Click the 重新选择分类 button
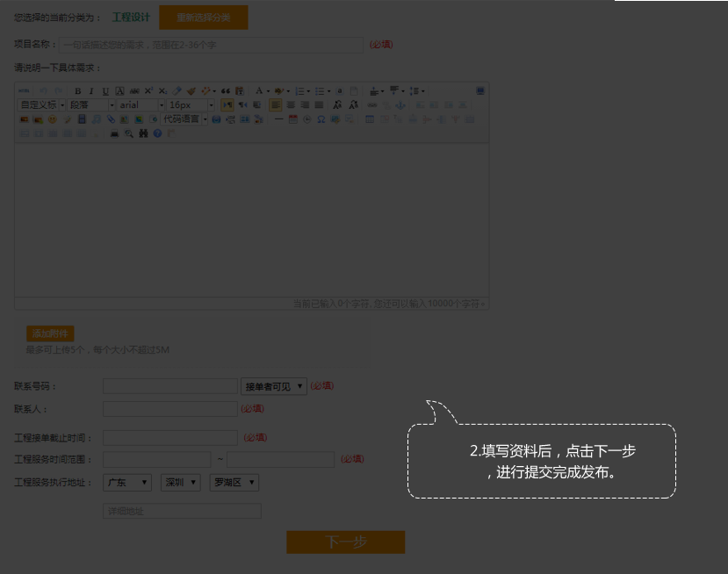The image size is (728, 574). 203,18
